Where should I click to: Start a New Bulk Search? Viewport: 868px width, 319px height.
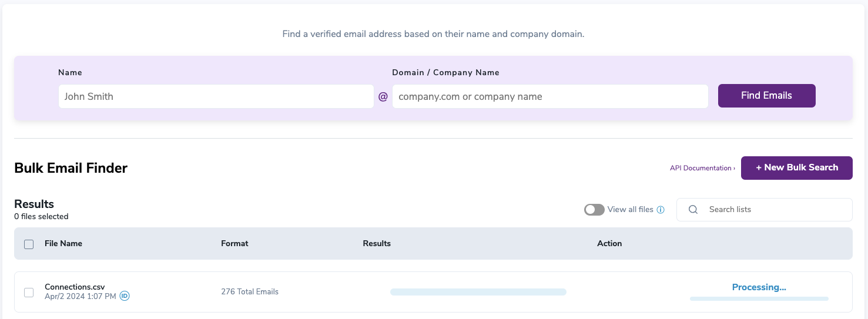pos(796,168)
